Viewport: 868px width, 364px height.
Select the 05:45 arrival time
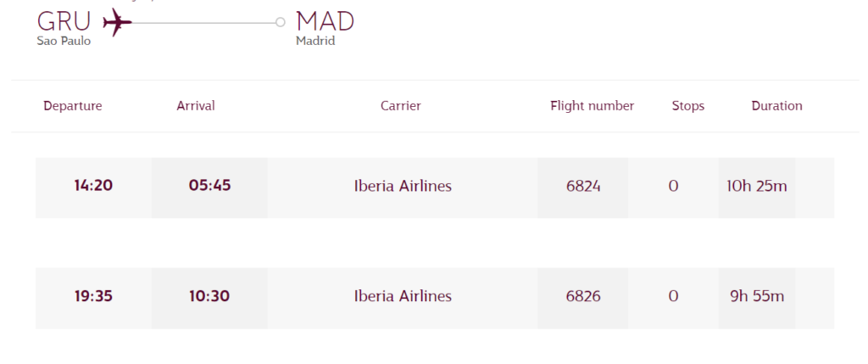209,187
